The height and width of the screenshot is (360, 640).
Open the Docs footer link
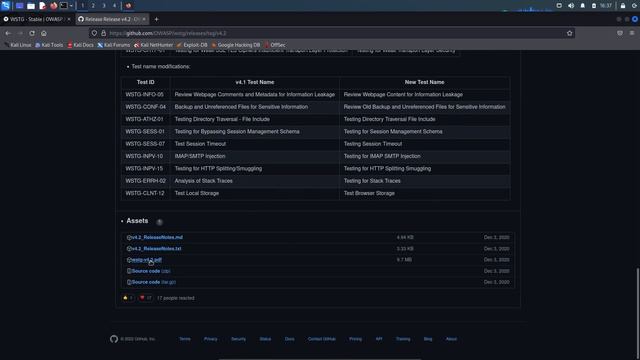tap(289, 339)
